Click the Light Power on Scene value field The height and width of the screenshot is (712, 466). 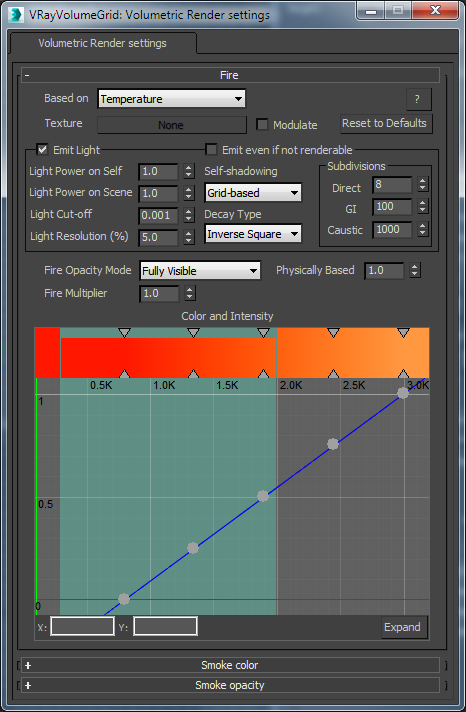(158, 193)
